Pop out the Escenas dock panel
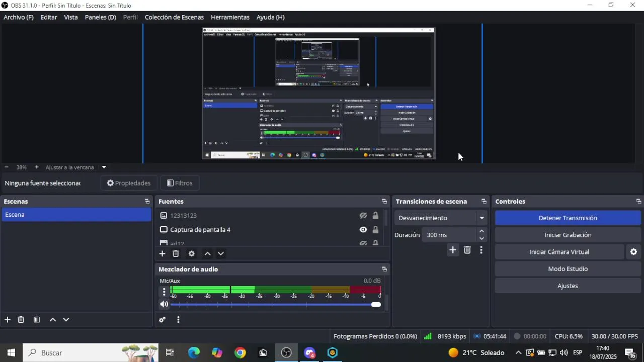This screenshot has width=644, height=362. pyautogui.click(x=147, y=201)
